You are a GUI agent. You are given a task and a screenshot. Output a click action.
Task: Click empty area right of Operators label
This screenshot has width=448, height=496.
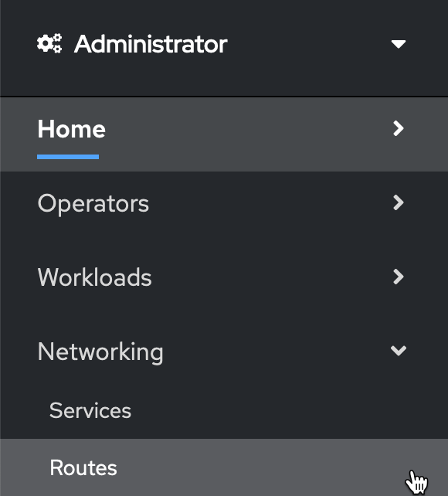(x=269, y=203)
